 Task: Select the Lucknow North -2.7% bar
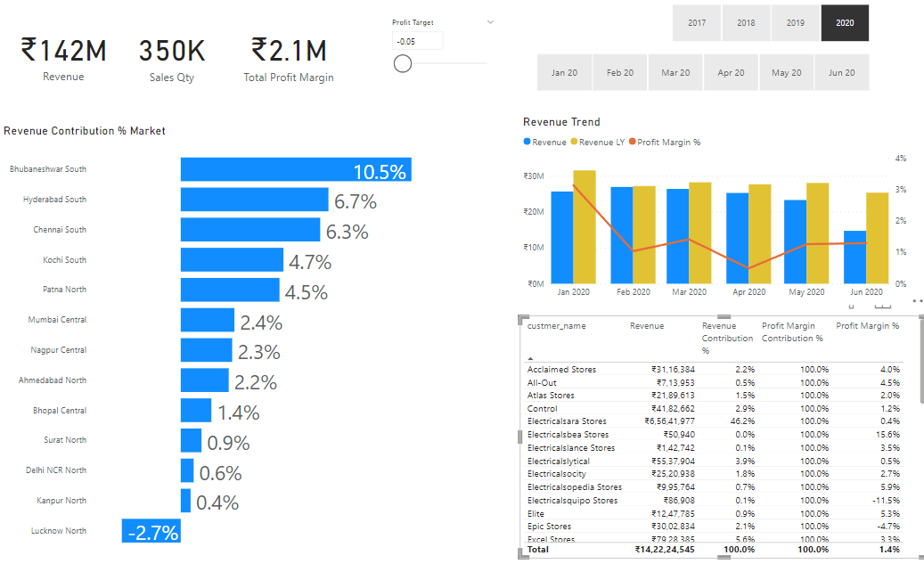pos(151,532)
